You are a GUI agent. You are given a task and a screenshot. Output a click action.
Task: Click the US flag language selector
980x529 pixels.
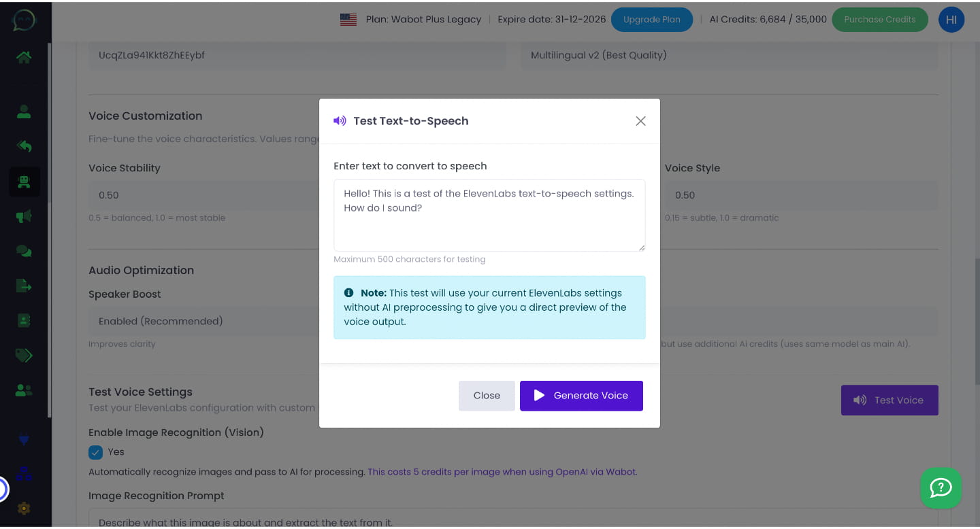tap(348, 20)
